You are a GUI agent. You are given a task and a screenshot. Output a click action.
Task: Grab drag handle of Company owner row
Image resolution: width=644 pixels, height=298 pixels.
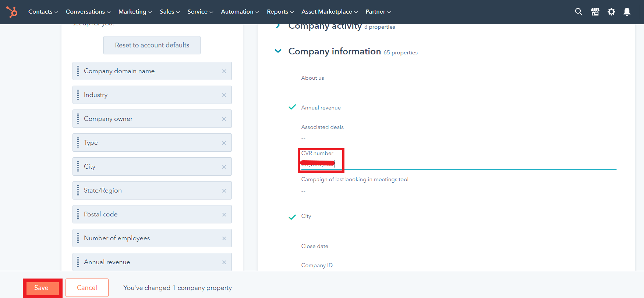pyautogui.click(x=78, y=119)
